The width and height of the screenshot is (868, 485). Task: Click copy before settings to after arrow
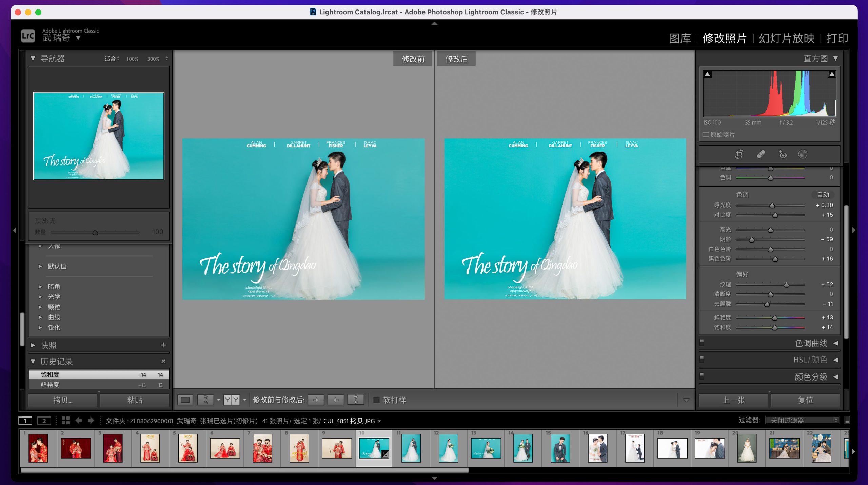point(316,400)
